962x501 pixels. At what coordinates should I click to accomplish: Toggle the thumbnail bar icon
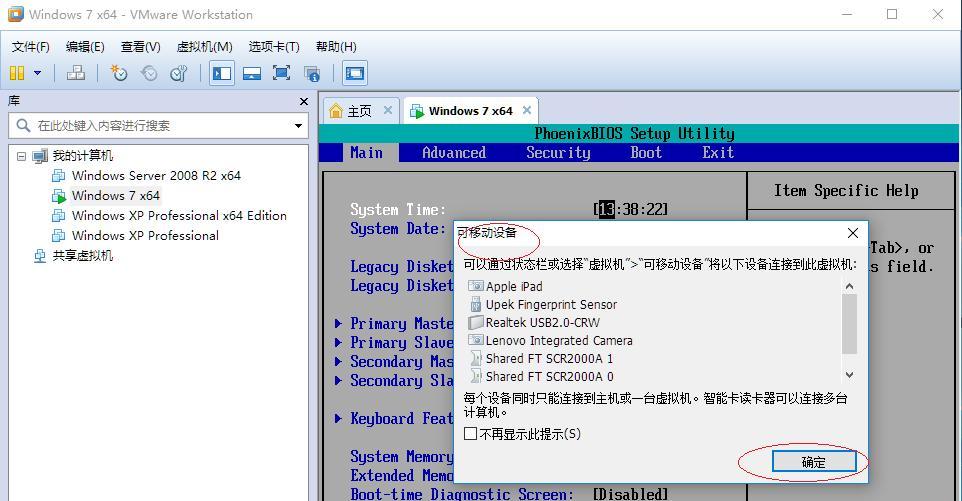(x=252, y=74)
